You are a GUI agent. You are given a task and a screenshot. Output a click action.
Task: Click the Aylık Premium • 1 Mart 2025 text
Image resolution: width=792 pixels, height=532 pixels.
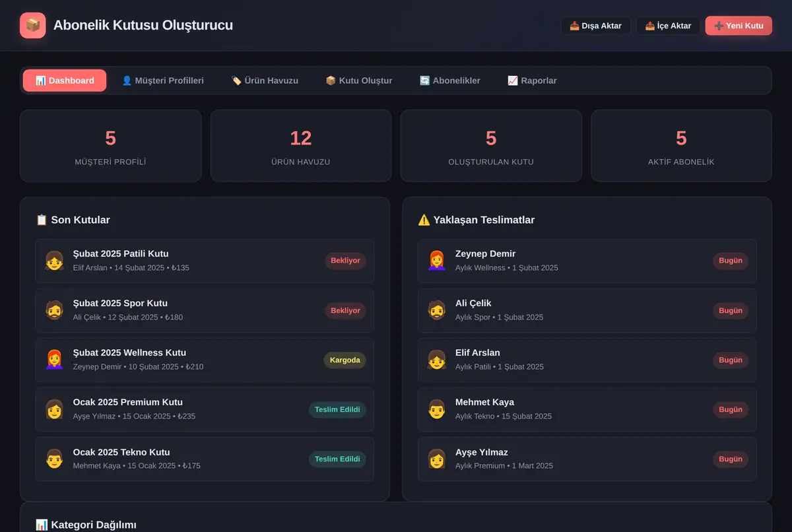[504, 466]
